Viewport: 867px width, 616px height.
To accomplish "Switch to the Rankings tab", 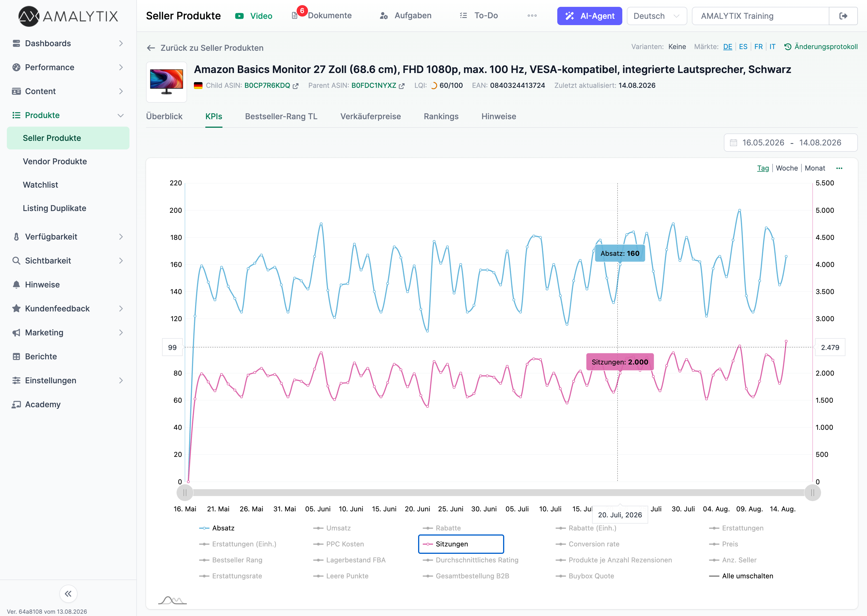I will (441, 116).
